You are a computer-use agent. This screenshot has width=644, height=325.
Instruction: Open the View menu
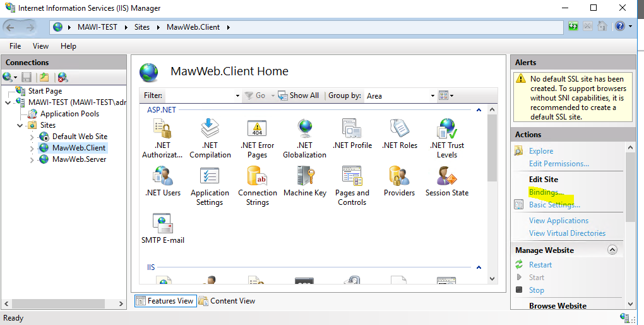(40, 46)
